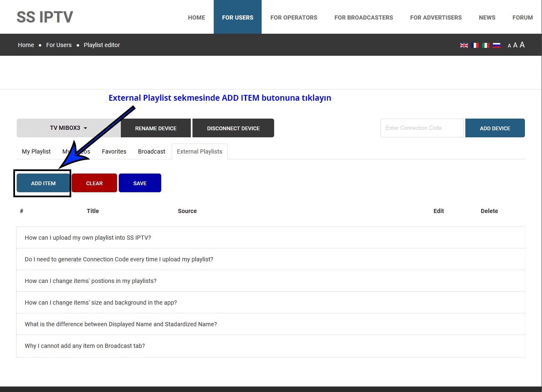Click the Enter Connection Code field

[x=422, y=128]
